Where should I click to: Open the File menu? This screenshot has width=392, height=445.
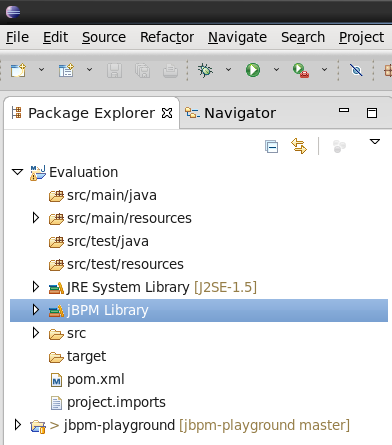click(x=17, y=37)
